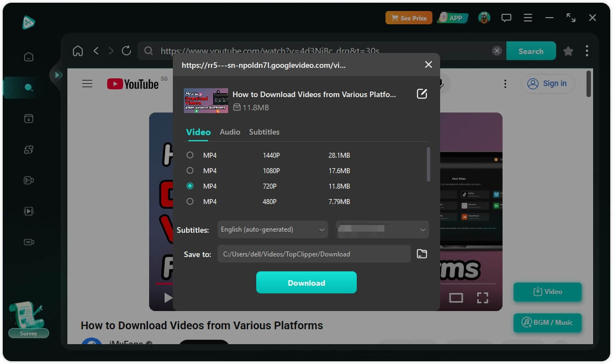Screen dimensions: 613x364
Task: Click the page vertical scrollbar
Action: click(588, 84)
